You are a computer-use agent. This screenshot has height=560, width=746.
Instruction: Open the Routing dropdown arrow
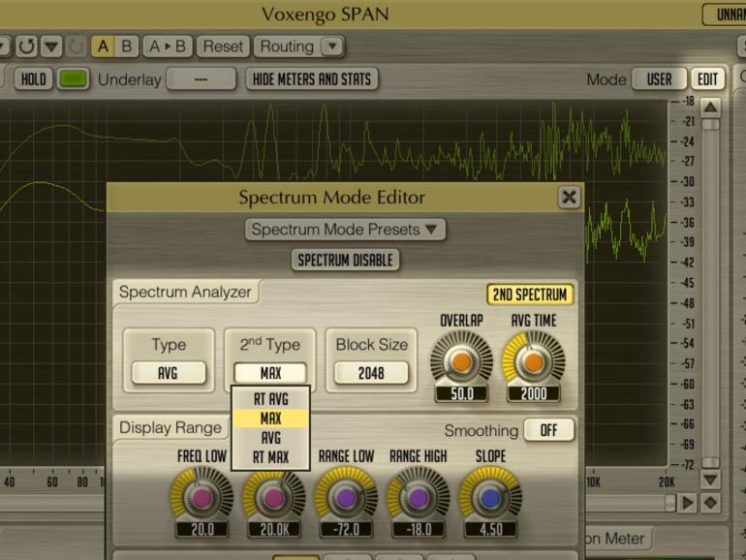331,47
